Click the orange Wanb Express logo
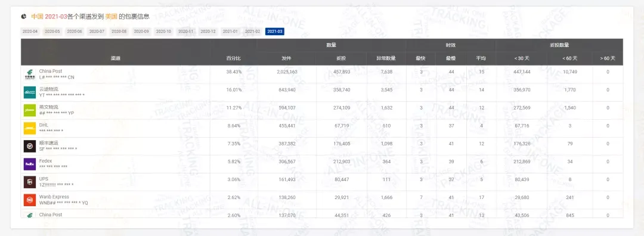 30,200
